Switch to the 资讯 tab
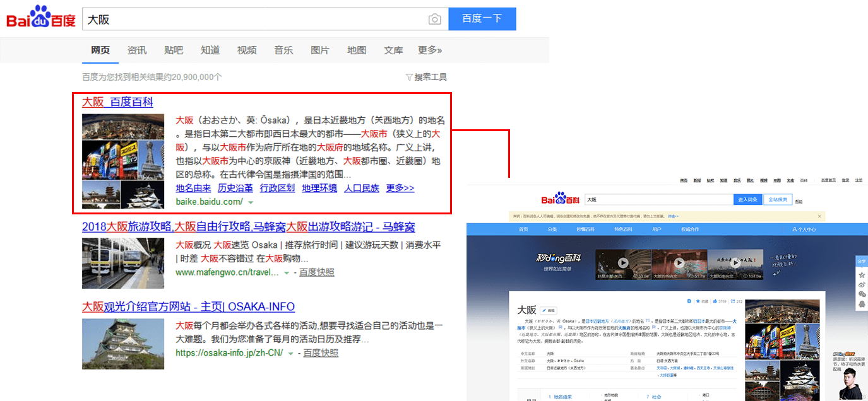Screen dimensions: 868x401 click(x=137, y=50)
